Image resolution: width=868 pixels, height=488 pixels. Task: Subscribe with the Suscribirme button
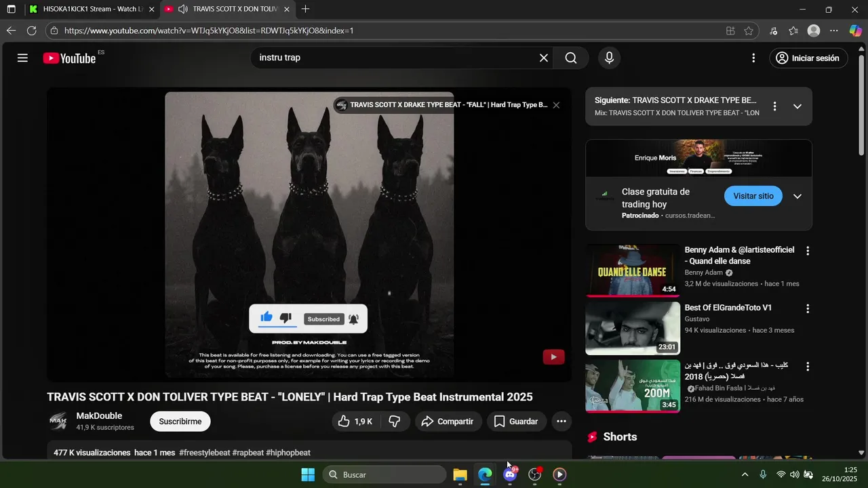[x=180, y=422]
